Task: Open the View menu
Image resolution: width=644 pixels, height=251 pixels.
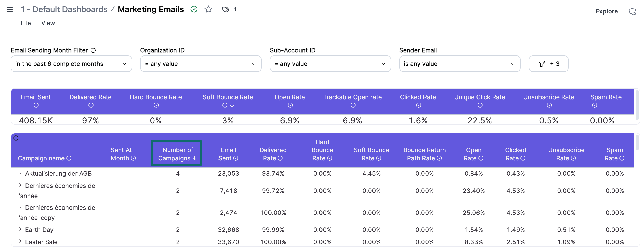Action: pyautogui.click(x=48, y=23)
